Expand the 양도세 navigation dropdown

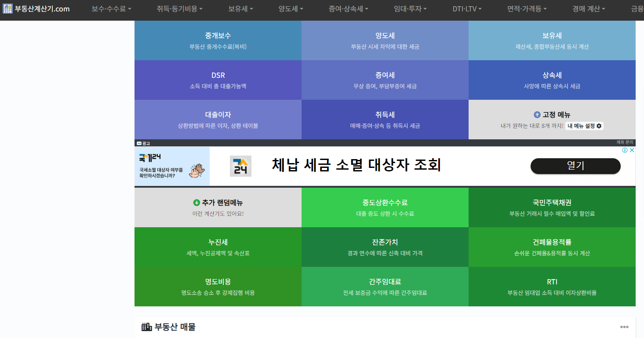(290, 8)
